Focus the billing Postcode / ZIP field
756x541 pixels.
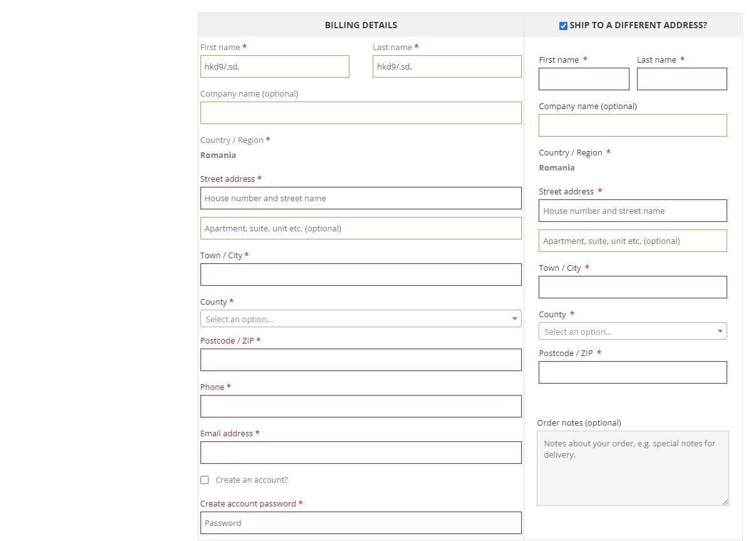(x=361, y=360)
